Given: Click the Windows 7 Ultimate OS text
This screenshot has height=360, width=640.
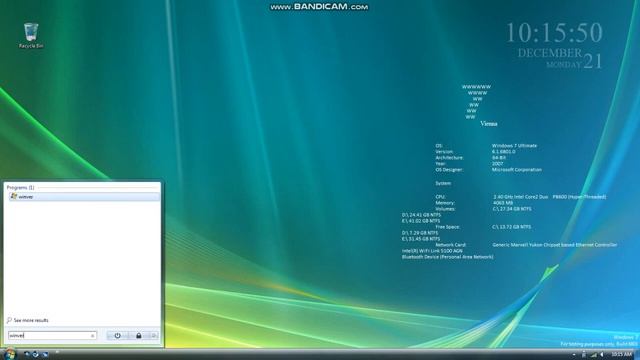Looking at the screenshot, I should (514, 146).
